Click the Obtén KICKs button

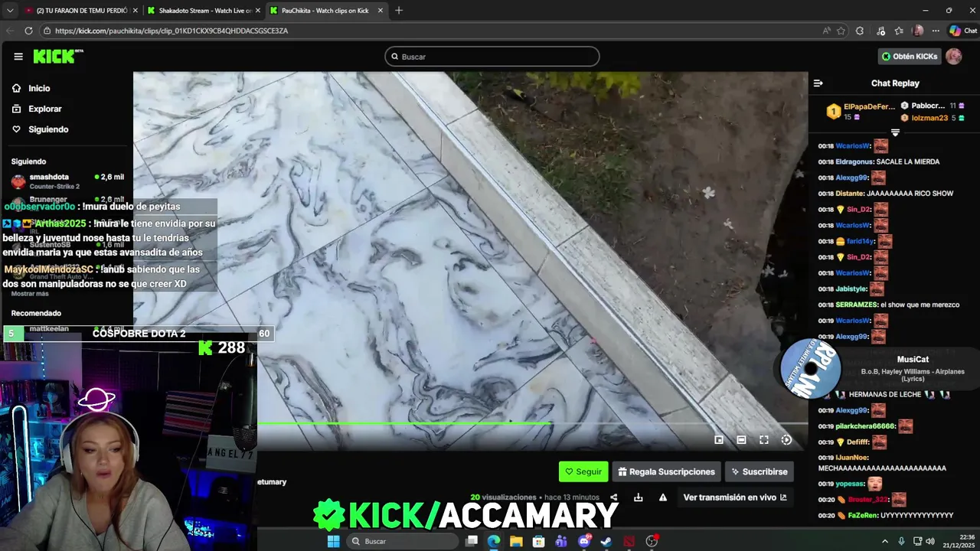[909, 57]
